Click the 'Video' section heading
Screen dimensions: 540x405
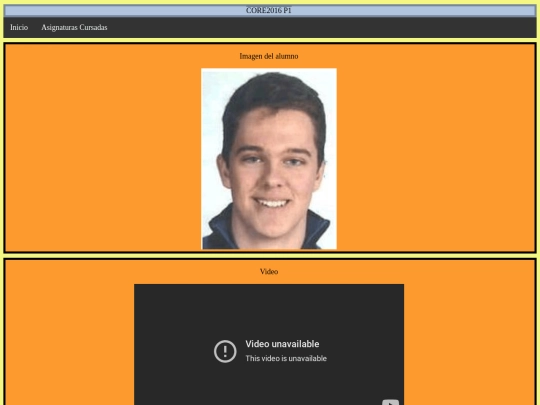click(x=269, y=272)
